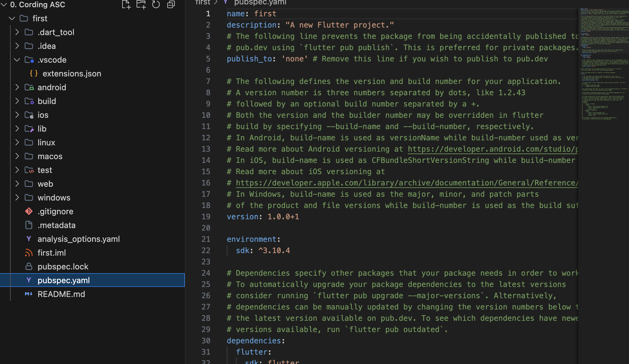Expand the android folder
This screenshot has width=629, height=364.
pyautogui.click(x=17, y=87)
